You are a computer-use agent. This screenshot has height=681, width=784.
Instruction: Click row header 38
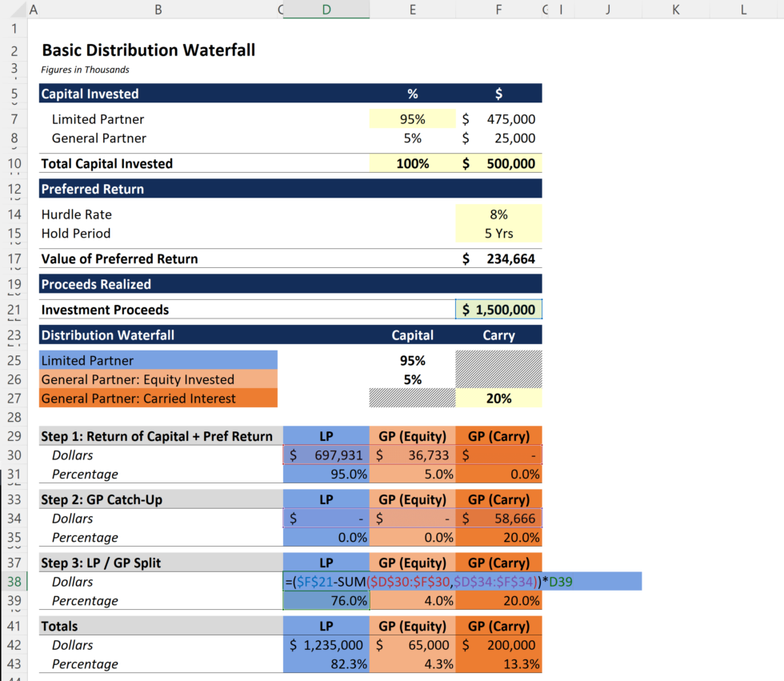coord(14,582)
